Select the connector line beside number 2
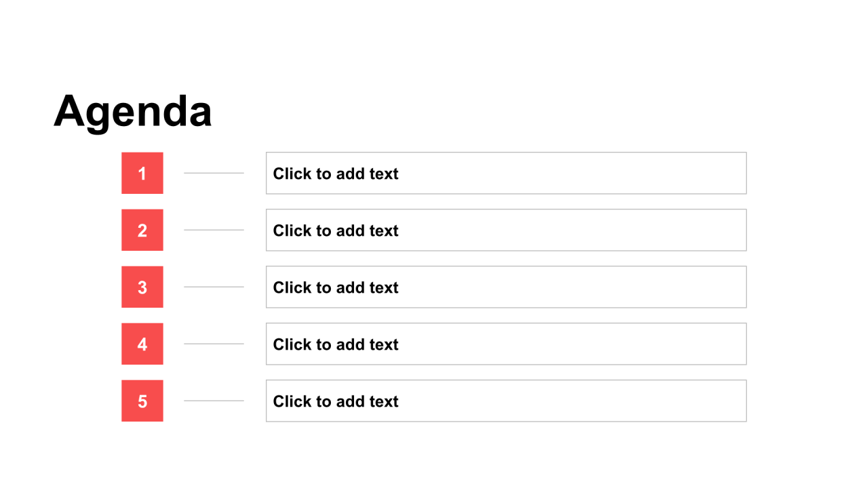 pos(214,230)
